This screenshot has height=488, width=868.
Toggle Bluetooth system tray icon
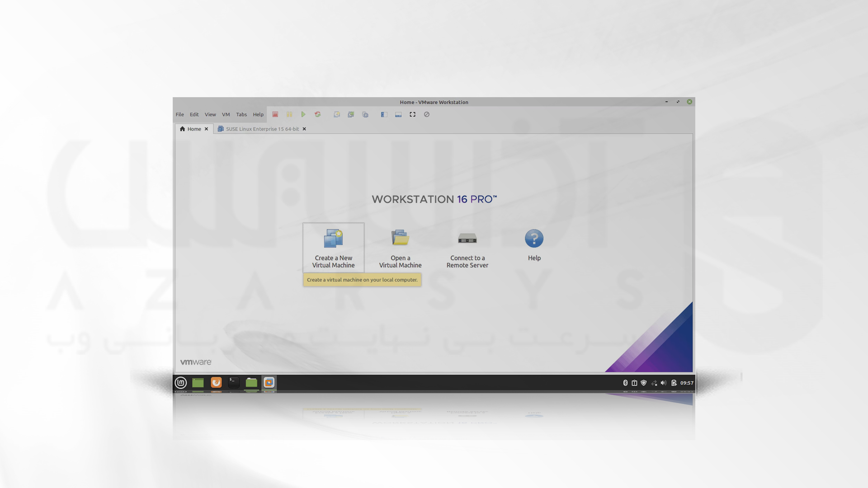point(625,382)
